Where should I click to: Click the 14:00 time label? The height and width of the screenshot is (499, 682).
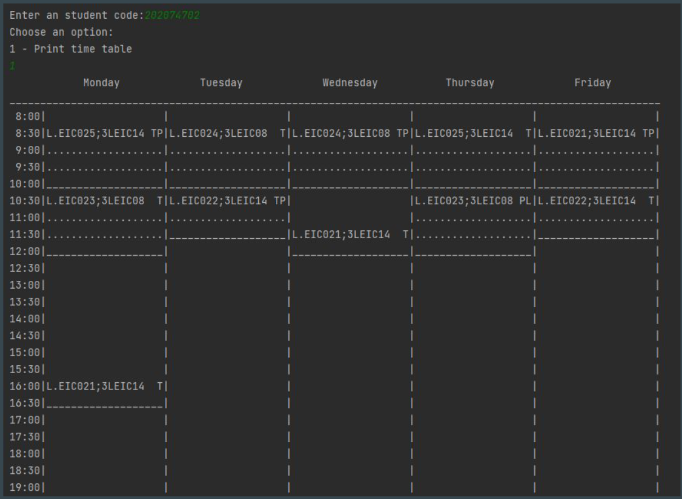point(25,319)
